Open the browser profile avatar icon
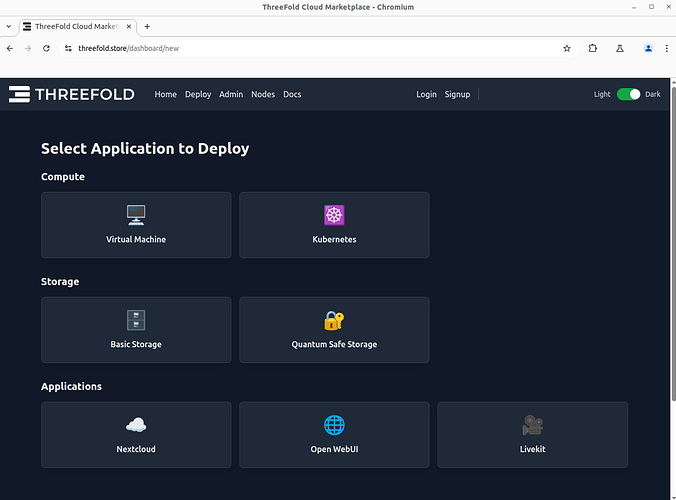Viewport: 676px width, 500px height. coord(648,48)
